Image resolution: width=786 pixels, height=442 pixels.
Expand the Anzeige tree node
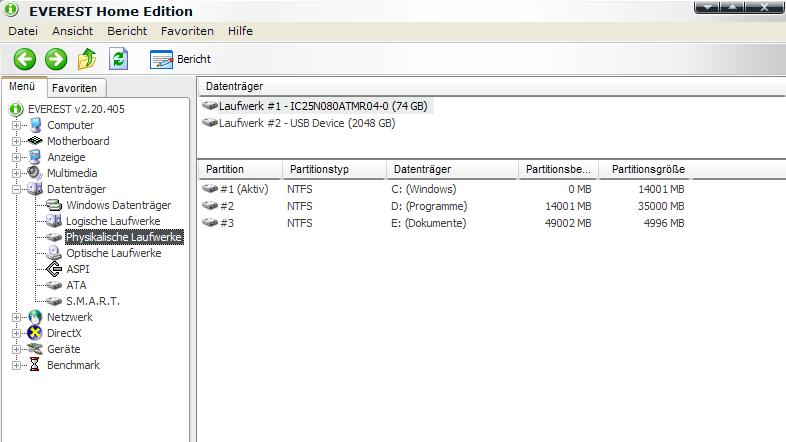click(x=17, y=157)
